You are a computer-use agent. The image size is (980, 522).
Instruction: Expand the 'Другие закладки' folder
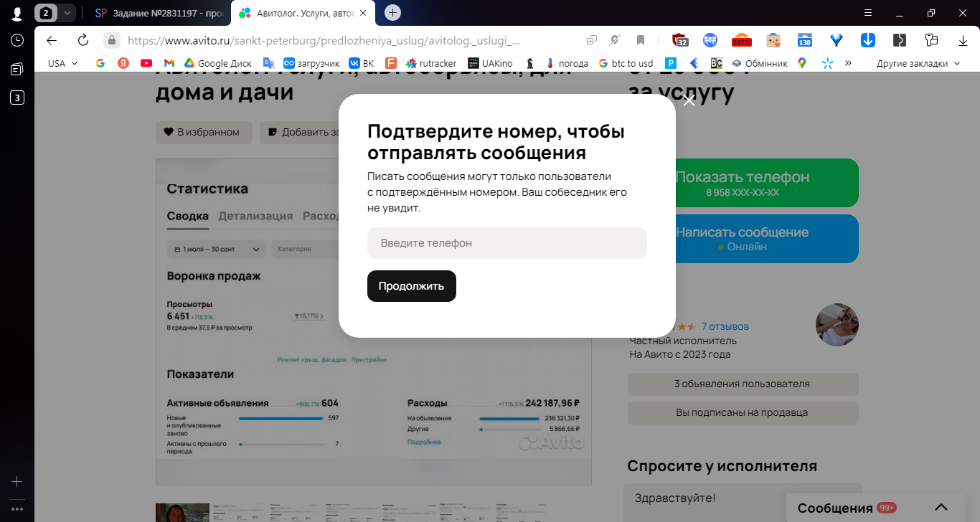tap(918, 63)
